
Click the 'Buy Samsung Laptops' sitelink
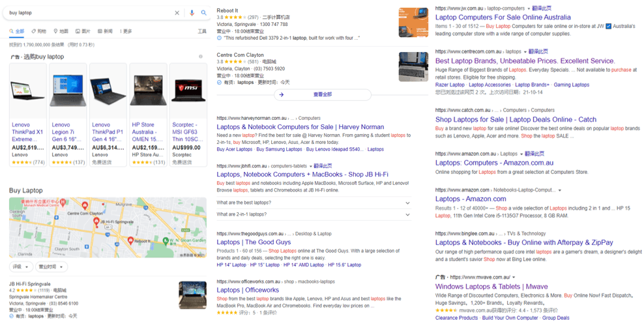(x=279, y=149)
